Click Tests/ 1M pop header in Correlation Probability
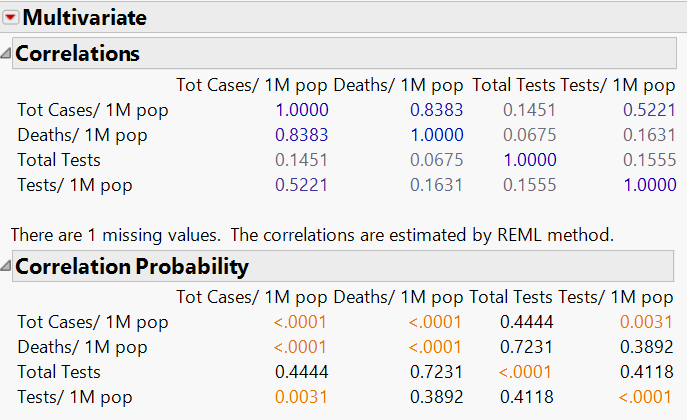687x420 pixels. point(617,297)
